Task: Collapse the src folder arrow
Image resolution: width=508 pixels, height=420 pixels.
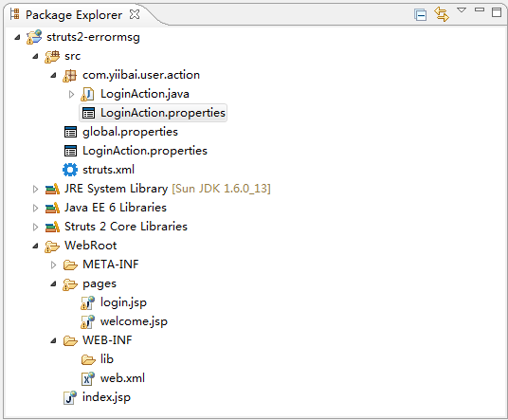Action: [x=36, y=57]
